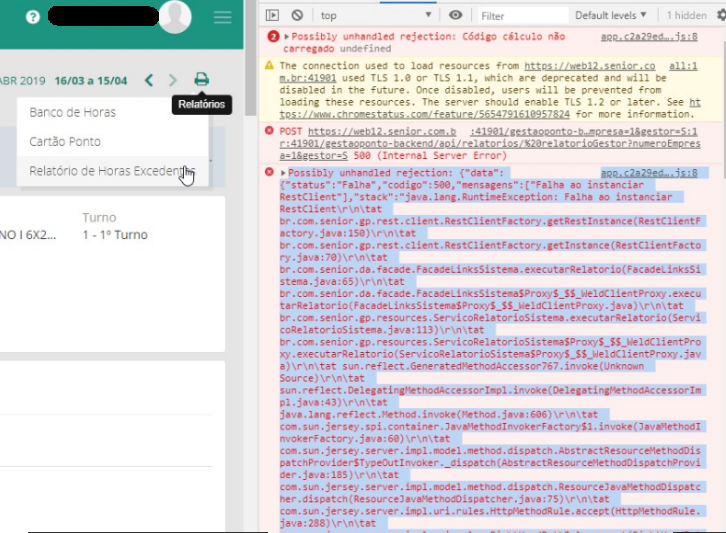Viewport: 726px width, 533px height.
Task: Go to previous period arrow
Action: tap(149, 80)
